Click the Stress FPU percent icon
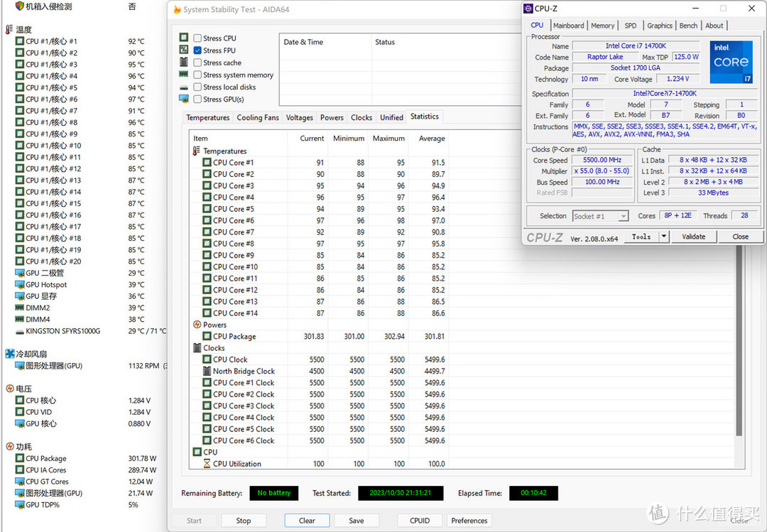The width and height of the screenshot is (767, 532). pos(183,50)
